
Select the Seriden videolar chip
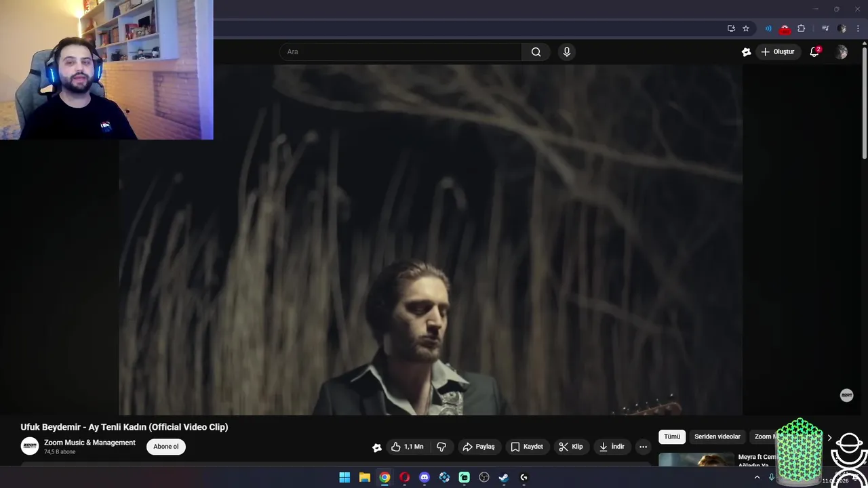click(717, 436)
